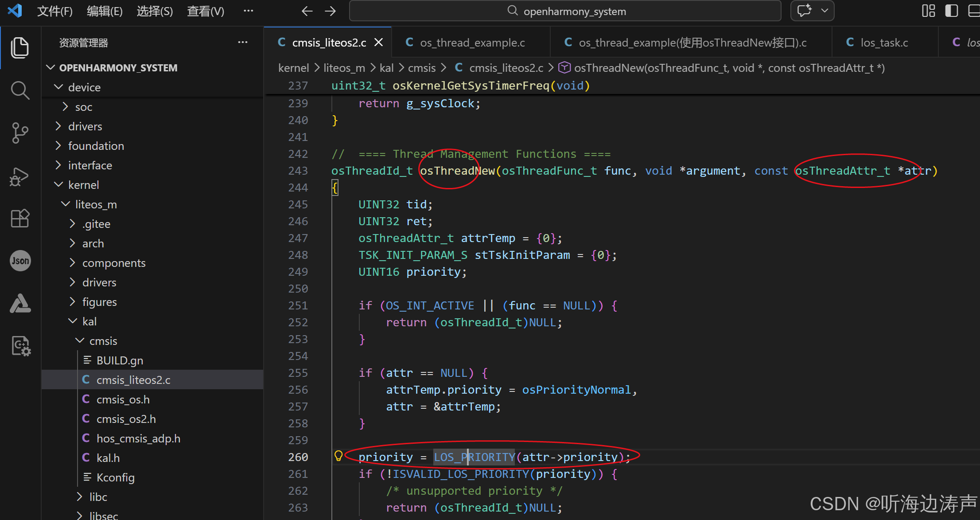Switch to the los_task.c tab

pyautogui.click(x=883, y=43)
